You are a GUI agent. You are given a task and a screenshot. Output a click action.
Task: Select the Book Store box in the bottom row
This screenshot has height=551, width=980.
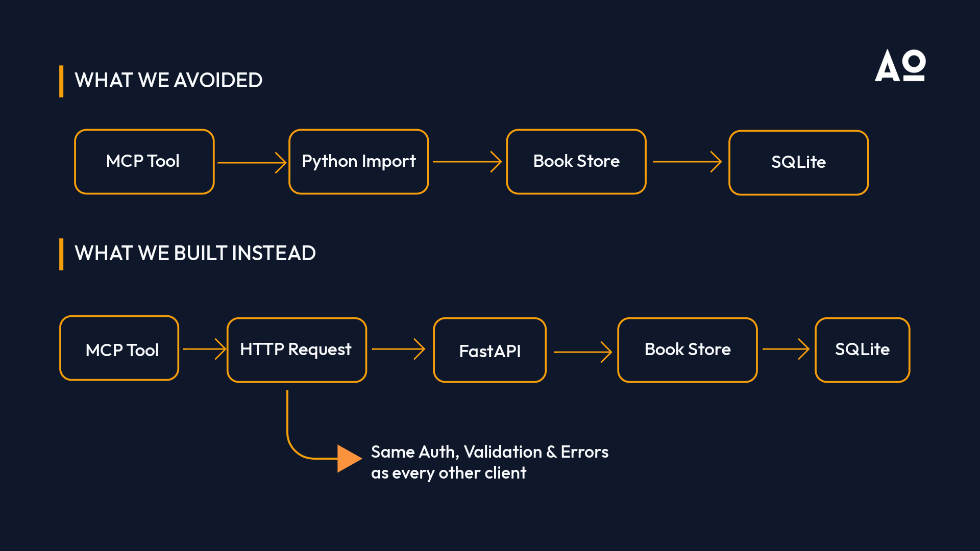[x=688, y=350]
